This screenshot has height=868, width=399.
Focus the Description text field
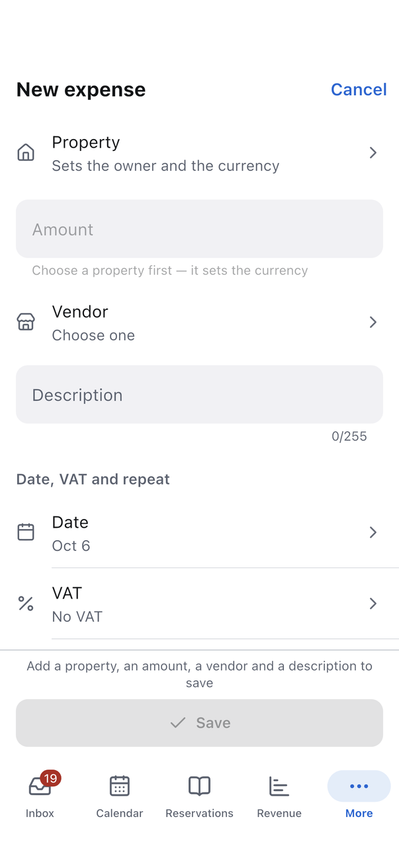(x=199, y=395)
